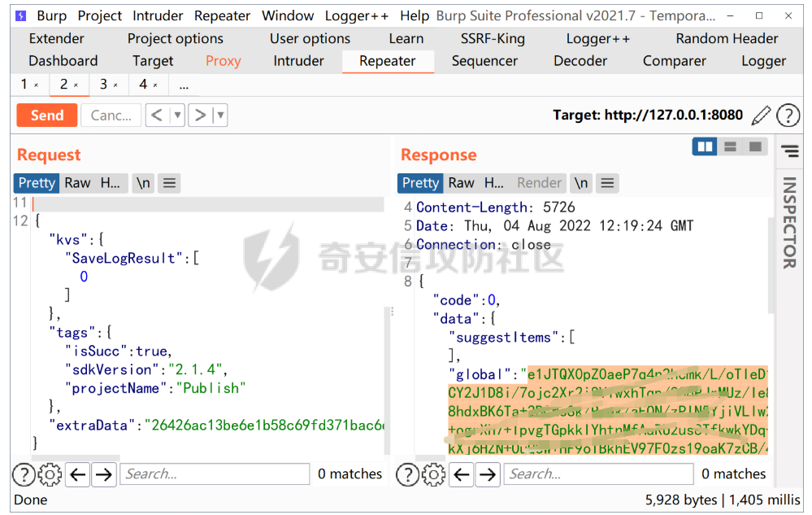Viewport: 812px width, 515px height.
Task: Open the Project menu
Action: click(100, 16)
